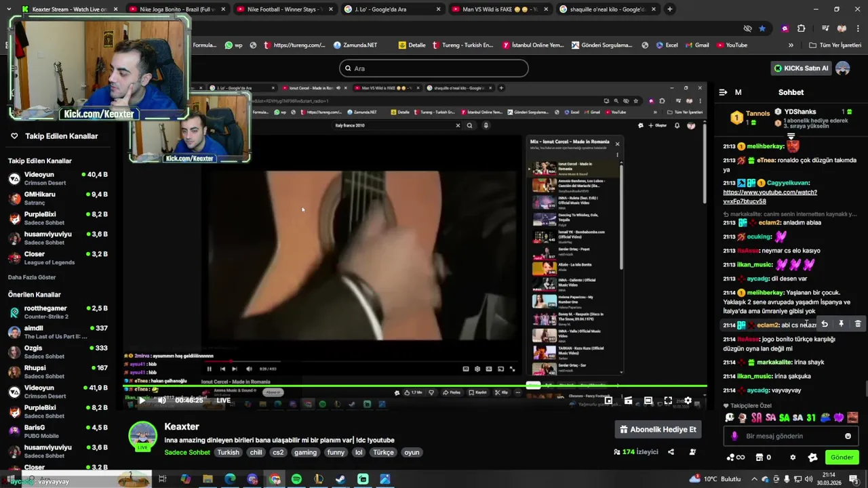The height and width of the screenshot is (488, 868).
Task: Click the Türkçe tag
Action: (383, 452)
